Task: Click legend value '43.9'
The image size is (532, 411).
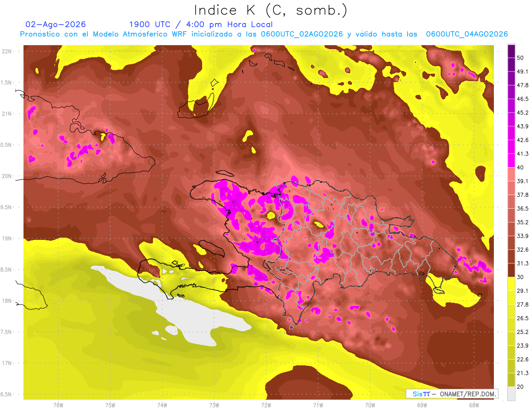Action: point(522,127)
